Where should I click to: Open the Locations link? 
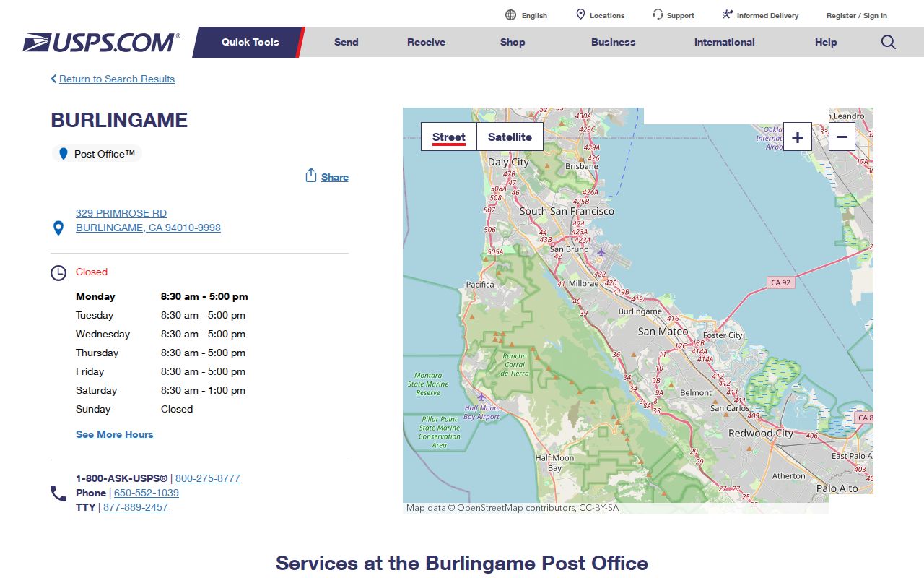coord(607,15)
